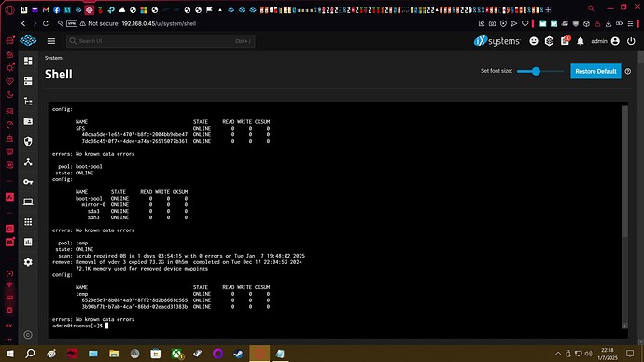Open the Windows Start button

coord(9,354)
